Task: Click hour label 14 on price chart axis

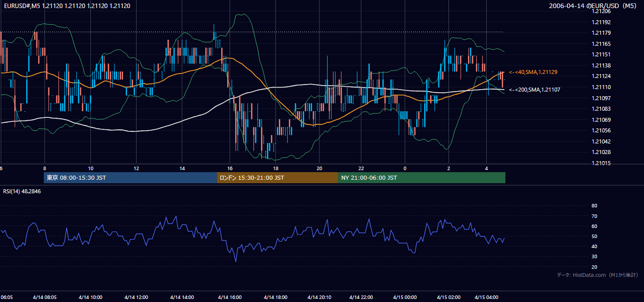Action: (182, 168)
